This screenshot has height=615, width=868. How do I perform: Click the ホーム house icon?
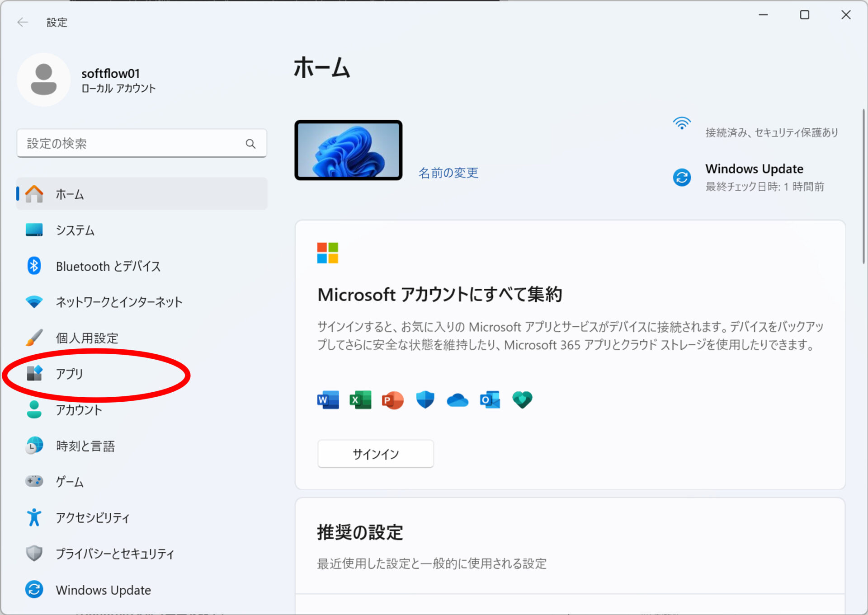[x=34, y=194]
